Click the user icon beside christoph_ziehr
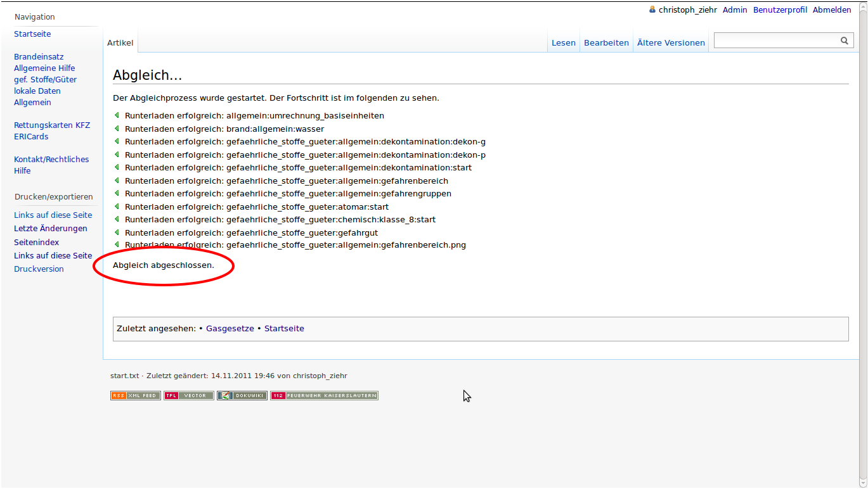This screenshot has height=489, width=868. pos(652,10)
